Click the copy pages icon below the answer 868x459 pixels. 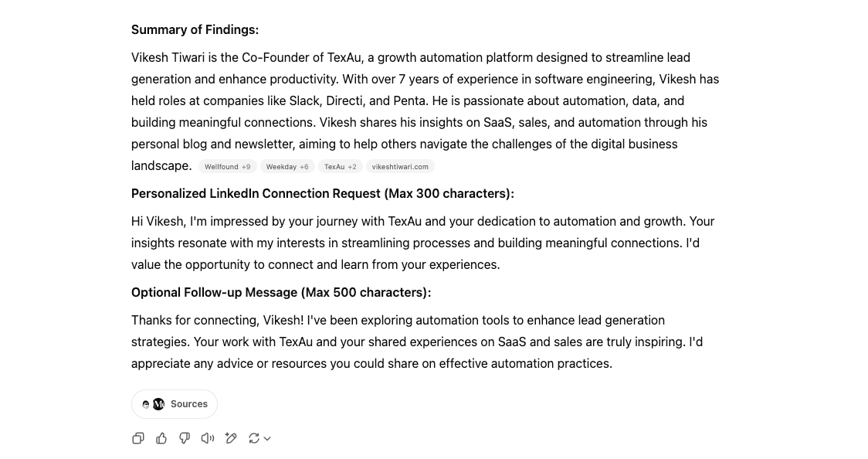[138, 438]
